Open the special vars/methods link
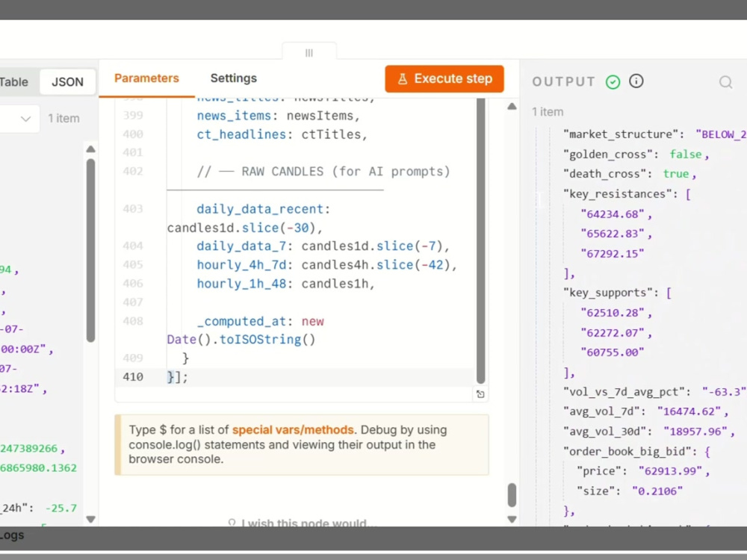747x560 pixels. coord(293,429)
